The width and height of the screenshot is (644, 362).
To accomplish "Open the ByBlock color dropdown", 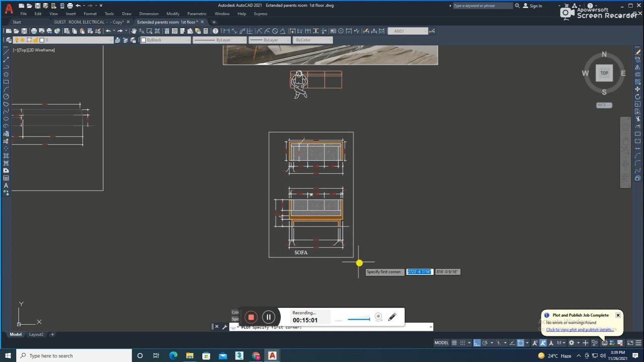I will click(x=165, y=40).
